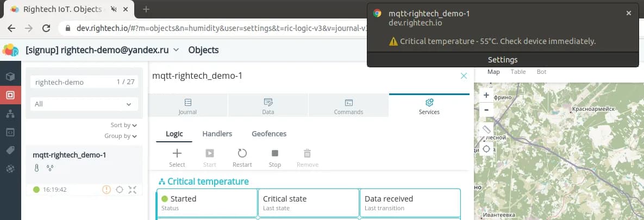This screenshot has width=644, height=220.
Task: Expand the Group by dropdown
Action: [120, 136]
